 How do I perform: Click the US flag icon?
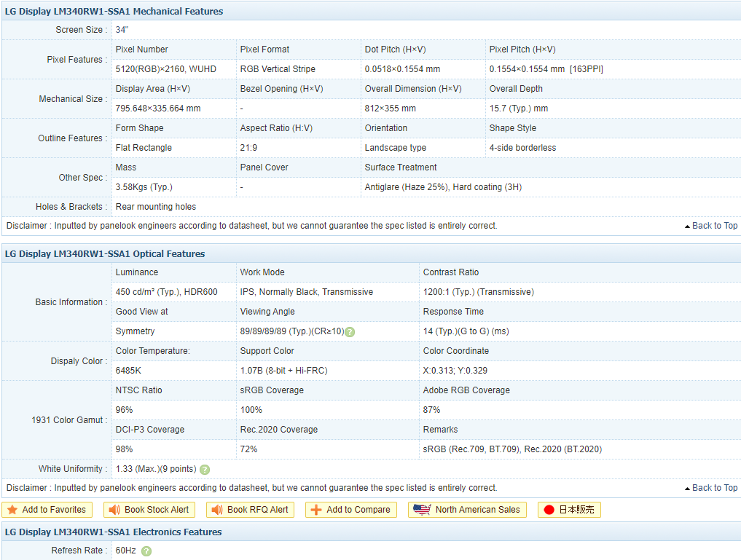click(x=422, y=510)
